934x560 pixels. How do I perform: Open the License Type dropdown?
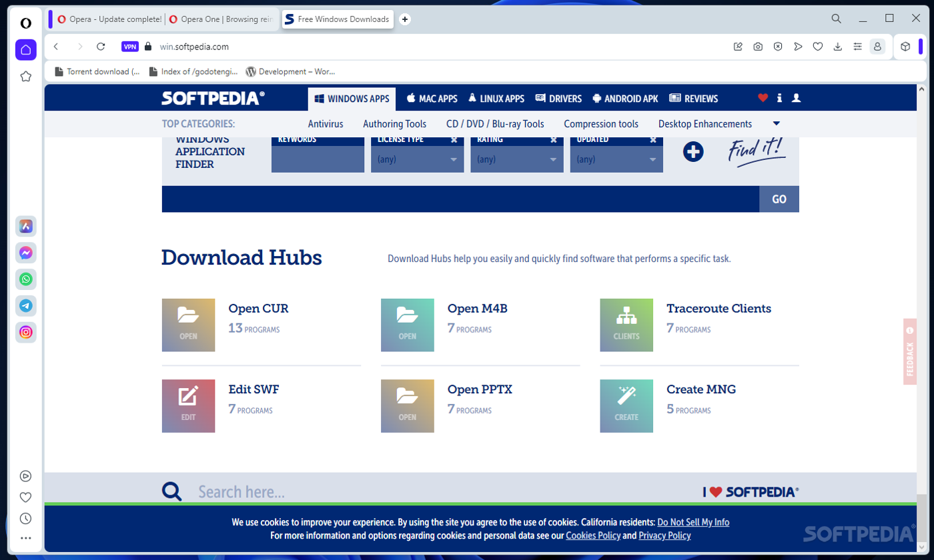tap(416, 159)
